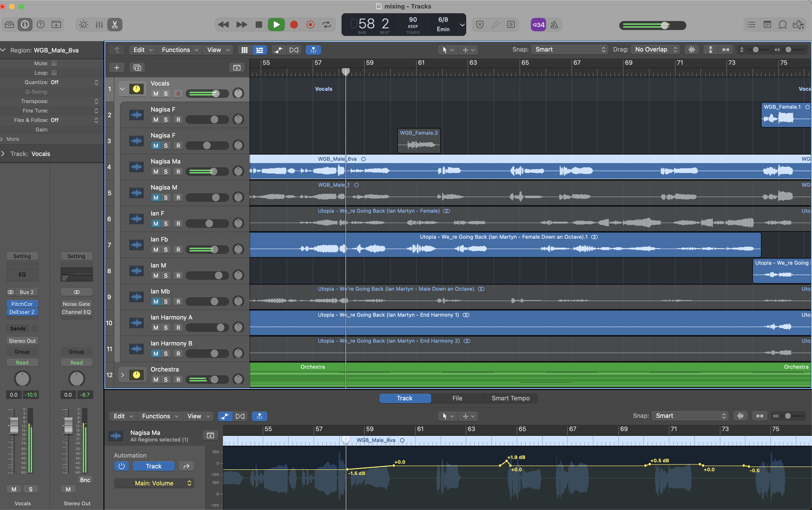
Task: Toggle the control bar Solo S icon
Action: click(511, 25)
